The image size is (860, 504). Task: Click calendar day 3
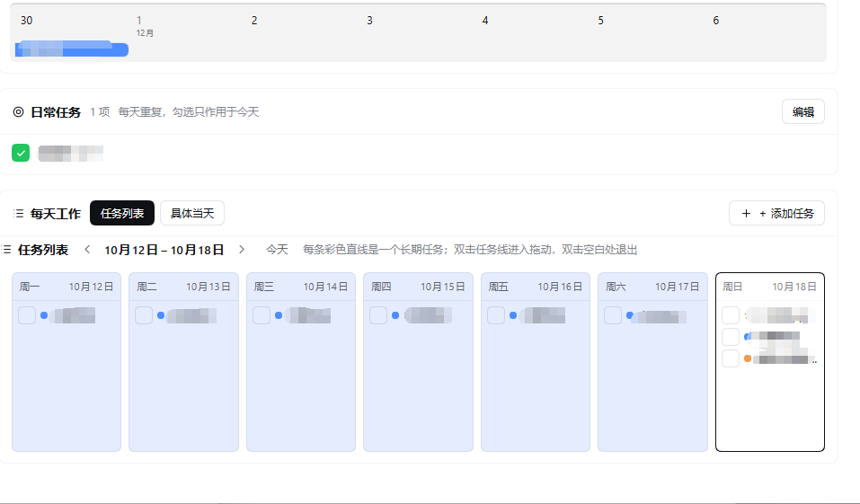click(369, 21)
